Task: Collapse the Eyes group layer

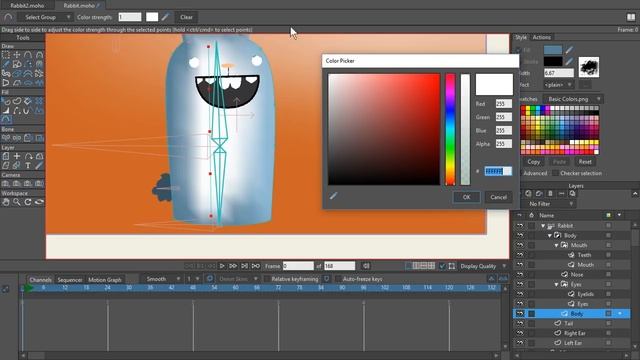Action: coord(556,284)
